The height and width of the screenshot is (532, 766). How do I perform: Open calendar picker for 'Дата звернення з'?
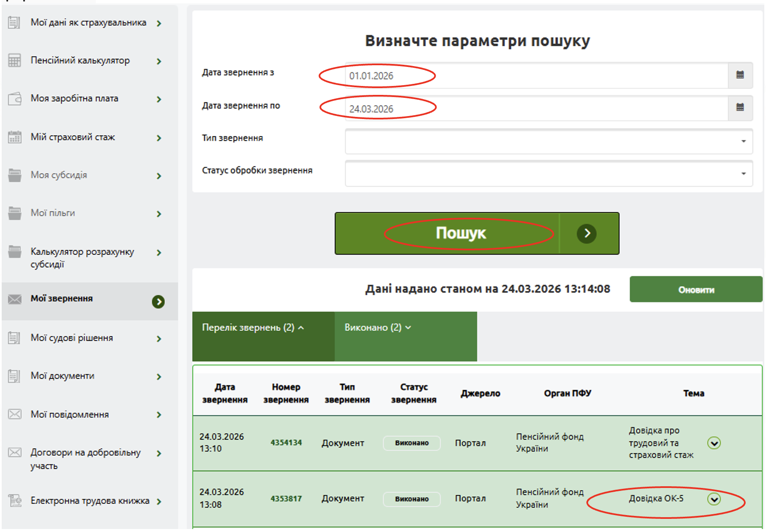tap(740, 75)
